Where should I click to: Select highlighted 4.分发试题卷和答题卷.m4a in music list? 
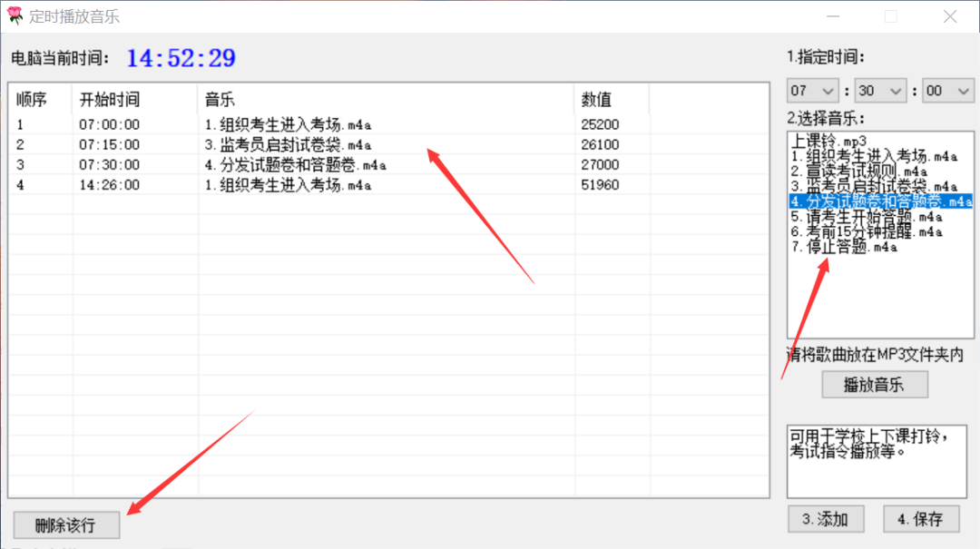(880, 201)
